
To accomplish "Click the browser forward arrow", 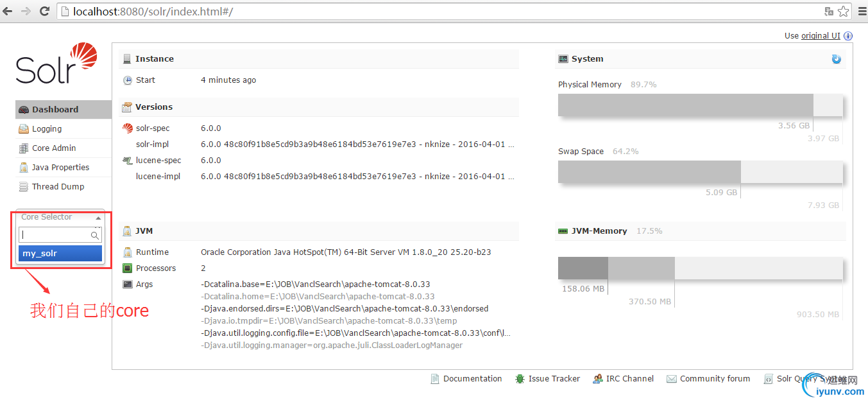I will coord(26,11).
